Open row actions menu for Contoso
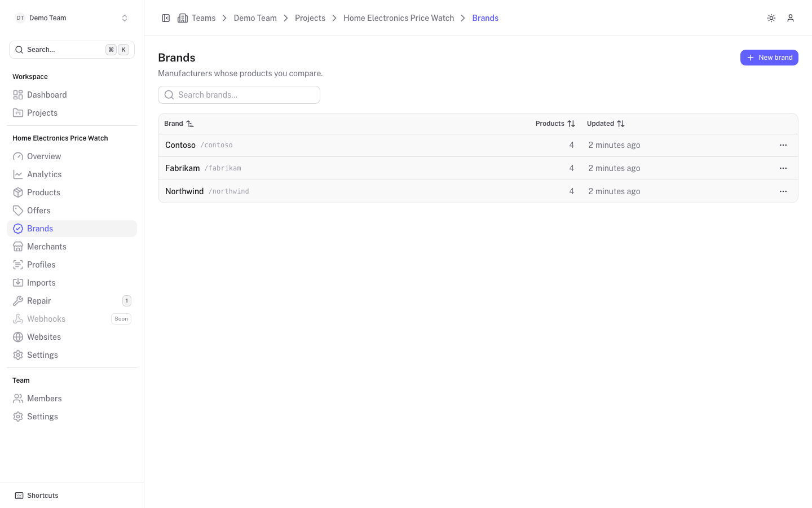812x508 pixels. [x=783, y=145]
